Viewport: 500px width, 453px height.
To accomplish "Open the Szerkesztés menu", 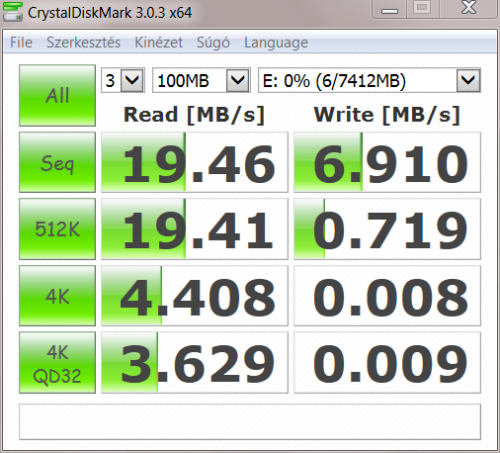I will [x=83, y=42].
